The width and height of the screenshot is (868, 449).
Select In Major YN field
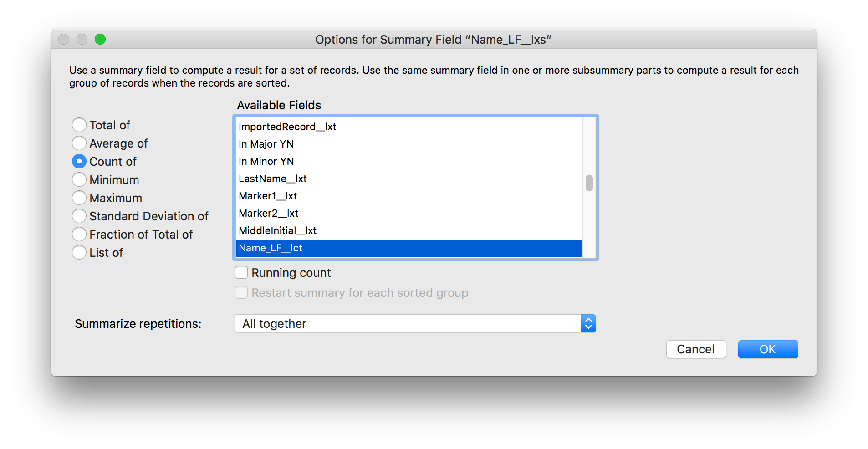pyautogui.click(x=409, y=144)
